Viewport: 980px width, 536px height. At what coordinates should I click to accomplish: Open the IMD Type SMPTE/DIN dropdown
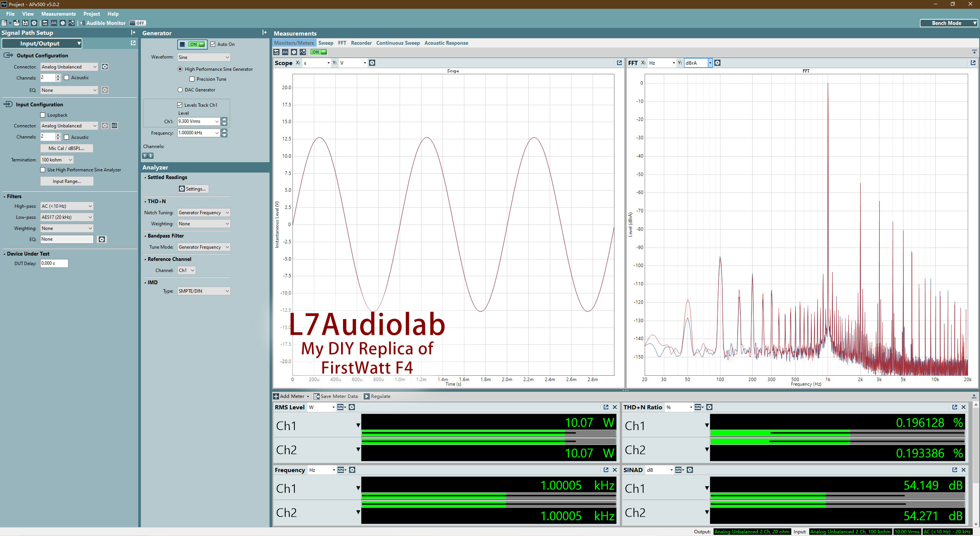[204, 291]
